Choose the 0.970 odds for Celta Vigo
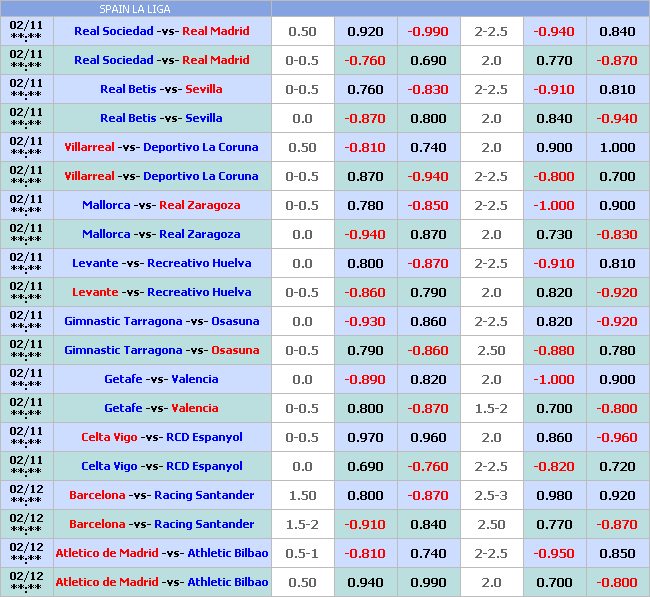 click(365, 437)
